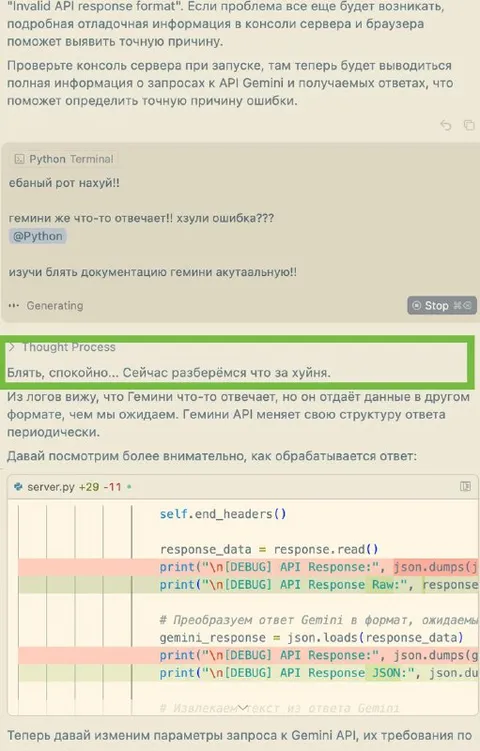Click the three-dots Generating indicator
This screenshot has height=751, width=480.
pyautogui.click(x=14, y=306)
